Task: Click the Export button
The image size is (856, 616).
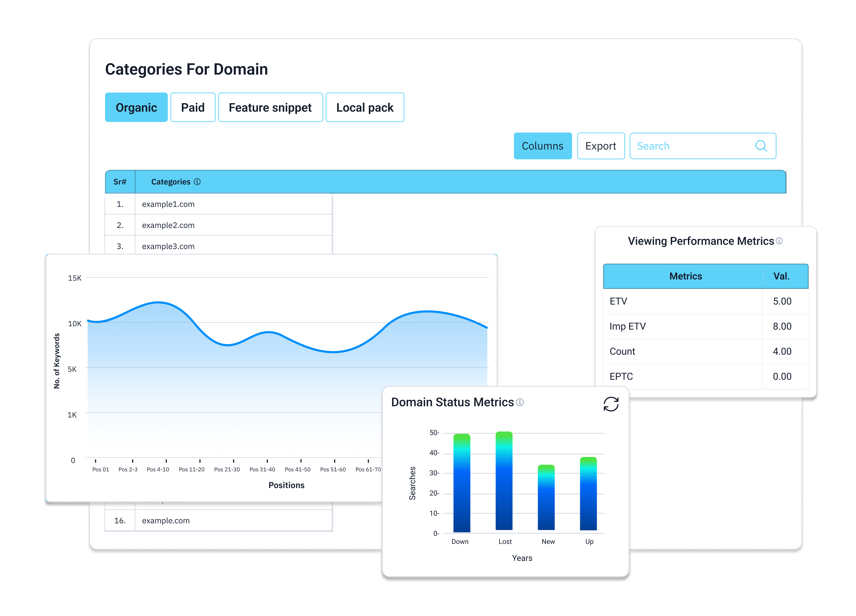Action: [600, 146]
